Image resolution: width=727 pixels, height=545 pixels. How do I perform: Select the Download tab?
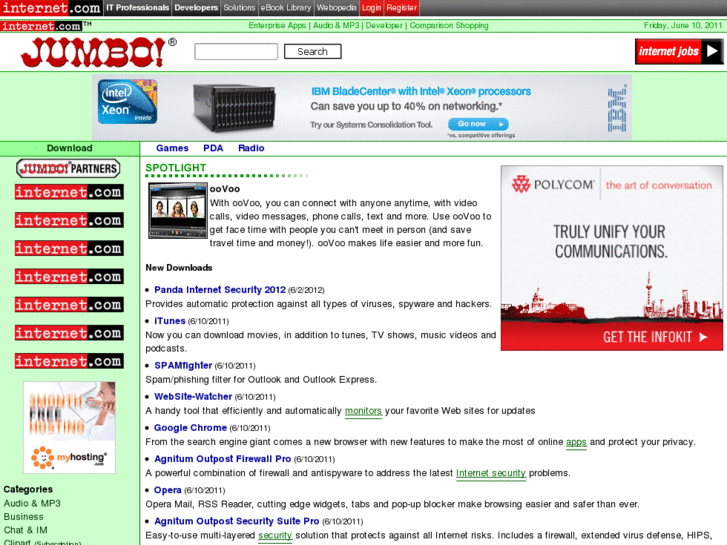pyautogui.click(x=70, y=148)
